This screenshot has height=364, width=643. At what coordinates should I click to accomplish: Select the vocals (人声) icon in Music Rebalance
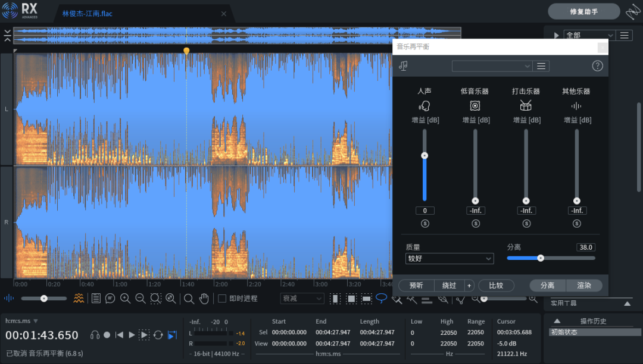click(424, 105)
